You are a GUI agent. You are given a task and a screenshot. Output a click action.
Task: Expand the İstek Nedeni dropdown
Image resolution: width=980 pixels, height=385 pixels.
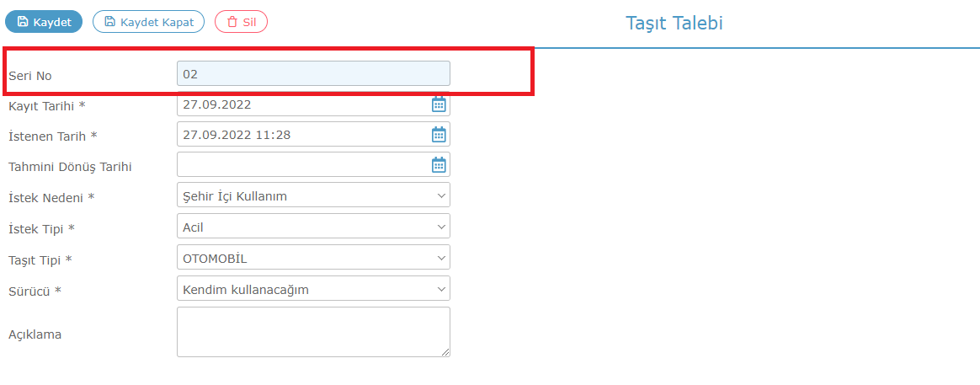point(313,196)
